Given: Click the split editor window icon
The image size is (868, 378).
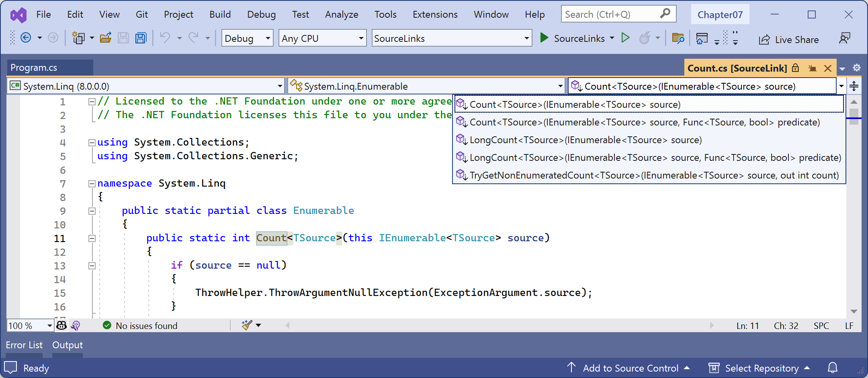Looking at the screenshot, I should click(x=854, y=86).
